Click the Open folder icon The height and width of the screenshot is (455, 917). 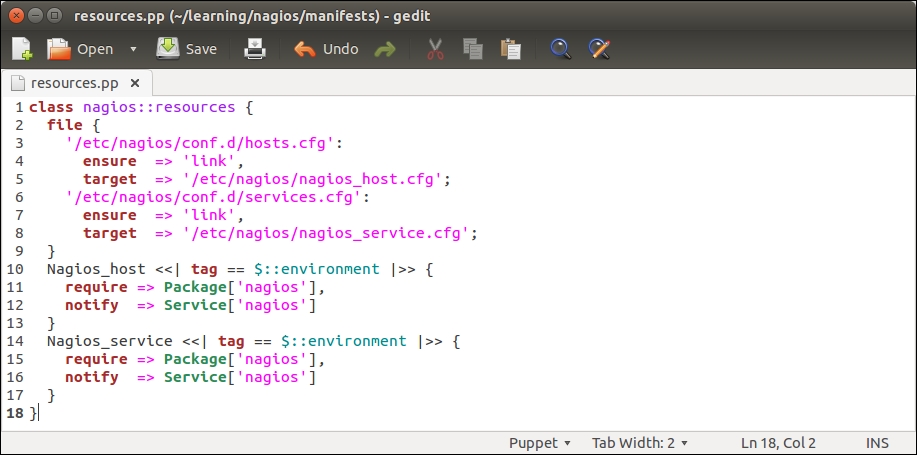pyautogui.click(x=60, y=49)
